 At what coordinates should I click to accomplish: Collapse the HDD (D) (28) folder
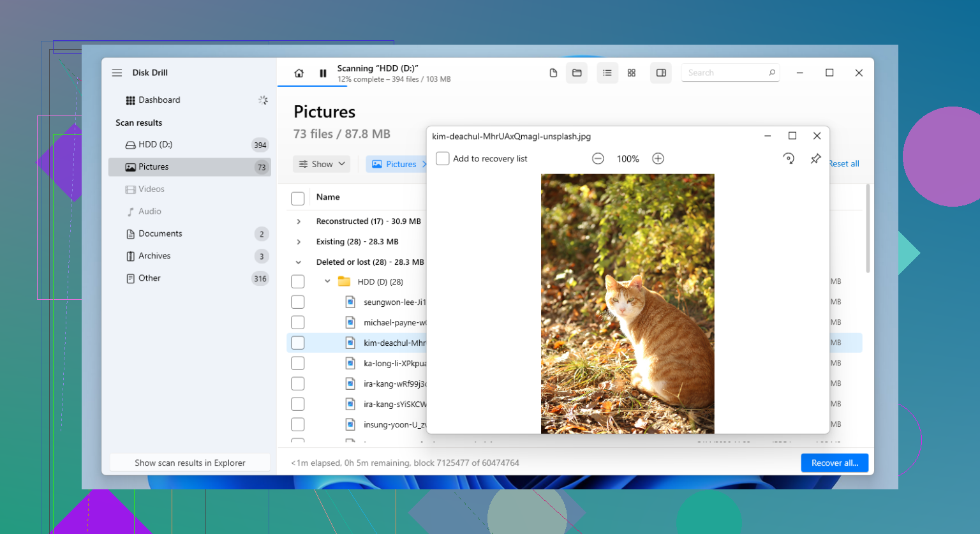coord(327,281)
